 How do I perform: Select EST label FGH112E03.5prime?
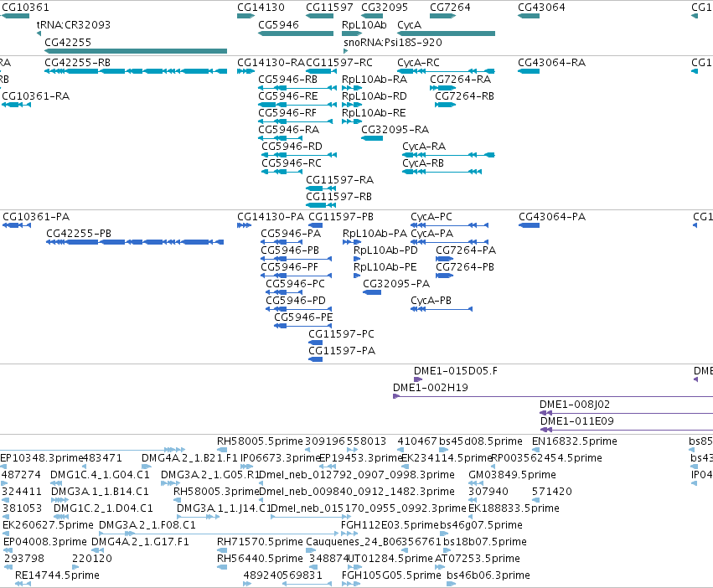click(390, 526)
